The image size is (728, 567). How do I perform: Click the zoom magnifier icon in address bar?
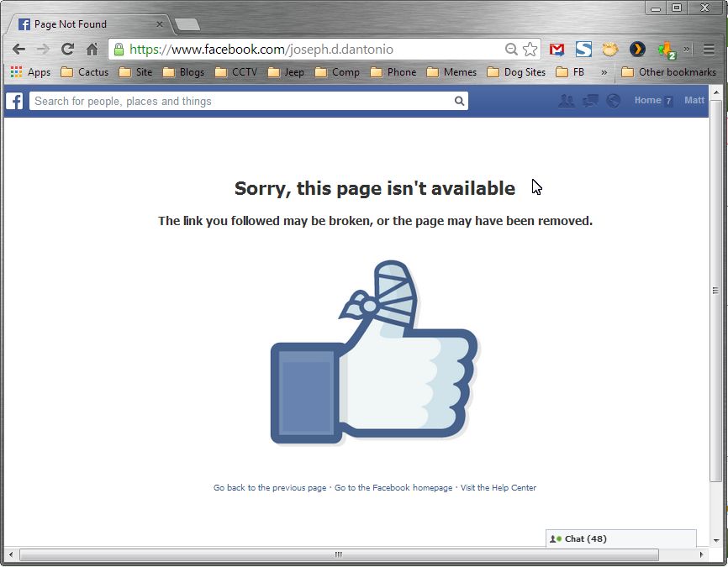tap(511, 50)
